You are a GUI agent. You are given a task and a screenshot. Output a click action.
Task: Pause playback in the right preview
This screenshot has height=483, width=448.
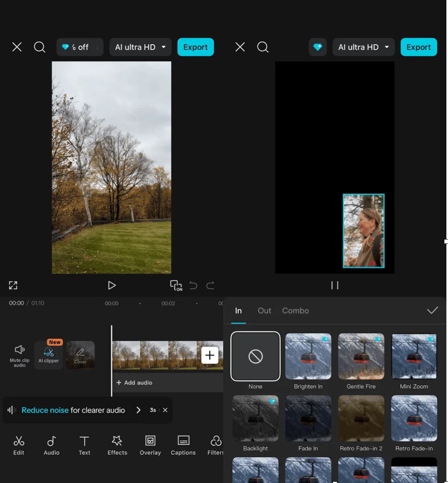click(335, 285)
